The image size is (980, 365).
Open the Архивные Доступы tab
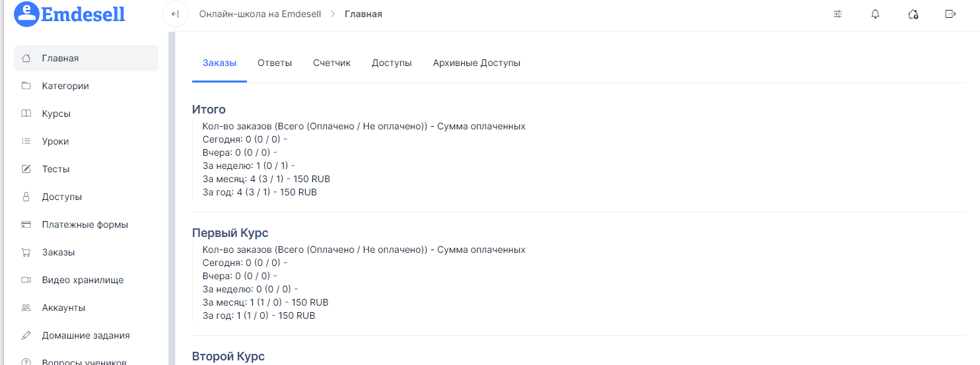(x=477, y=63)
